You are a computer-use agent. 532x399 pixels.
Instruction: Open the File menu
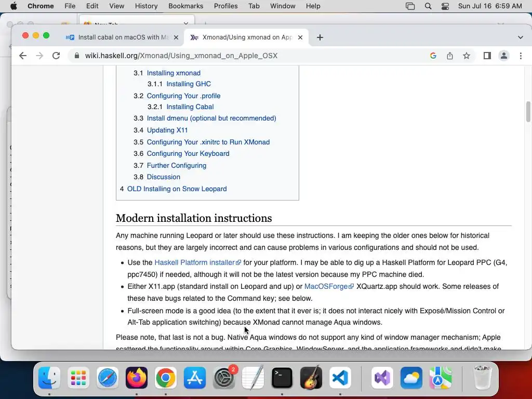coord(70,6)
